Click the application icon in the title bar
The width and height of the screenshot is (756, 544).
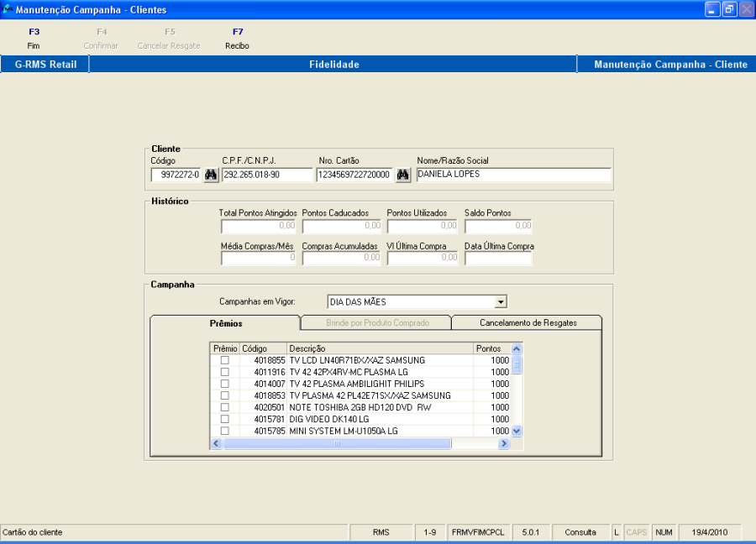pyautogui.click(x=8, y=9)
